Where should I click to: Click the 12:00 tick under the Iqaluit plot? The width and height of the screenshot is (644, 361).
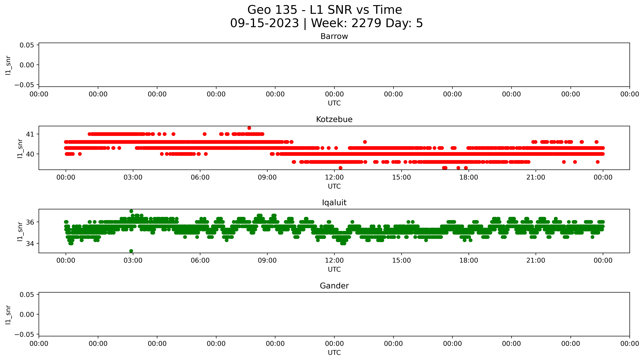click(x=334, y=261)
